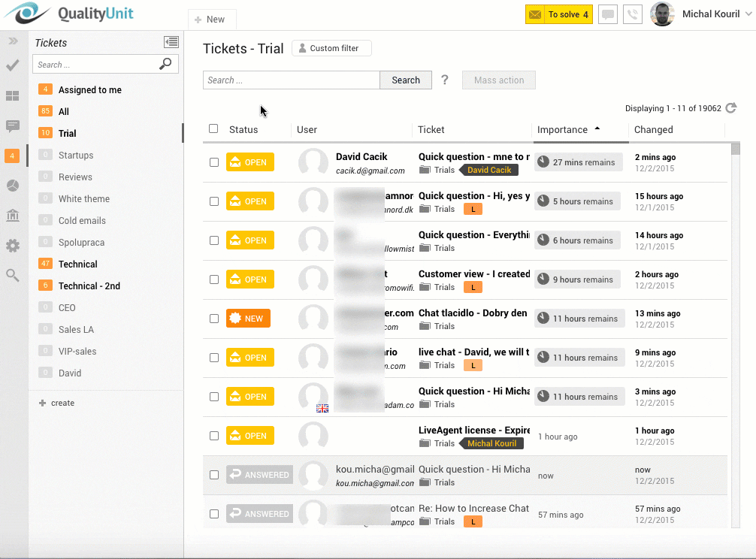Click the search magnifier icon in sidebar

coord(11,275)
